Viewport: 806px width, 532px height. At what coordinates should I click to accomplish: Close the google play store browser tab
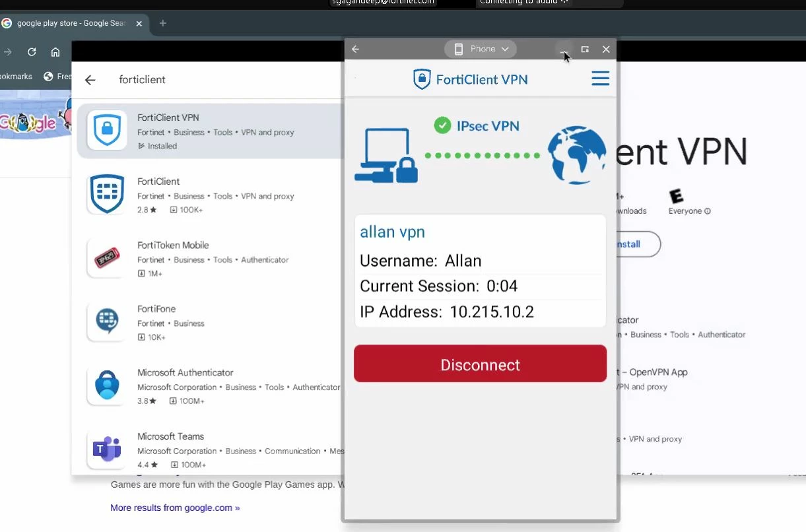(x=139, y=24)
